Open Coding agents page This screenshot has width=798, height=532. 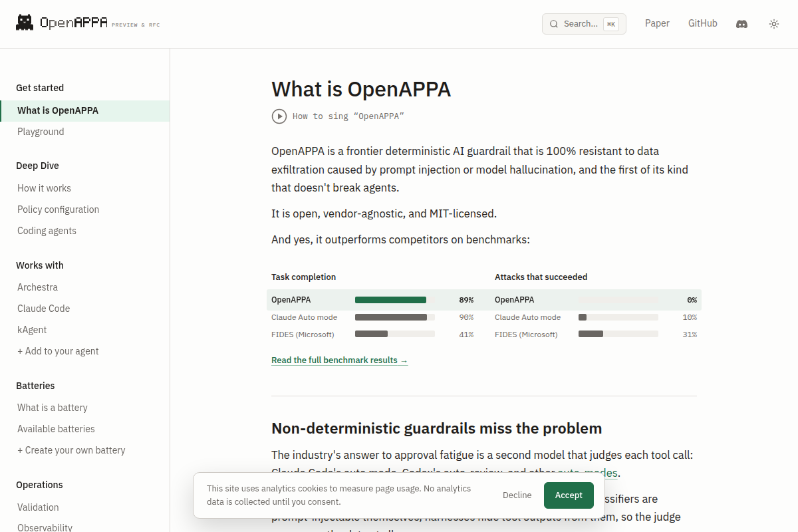(x=47, y=231)
